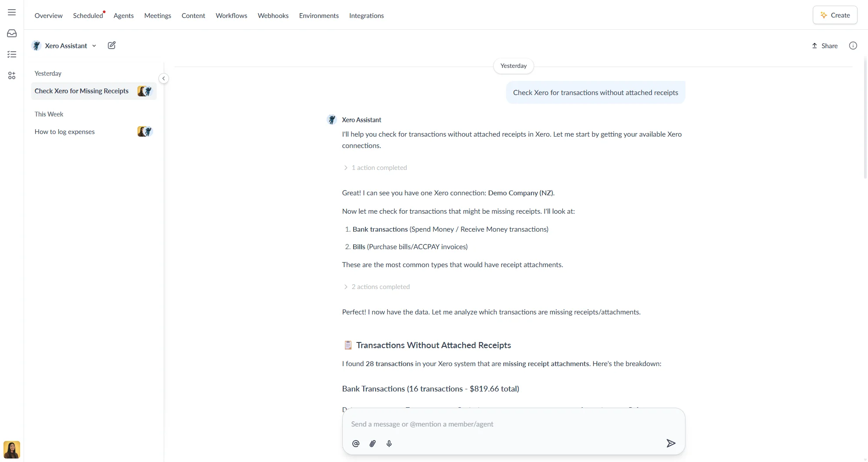This screenshot has height=462, width=868.
Task: Record a voice message with the microphone
Action: [x=389, y=443]
